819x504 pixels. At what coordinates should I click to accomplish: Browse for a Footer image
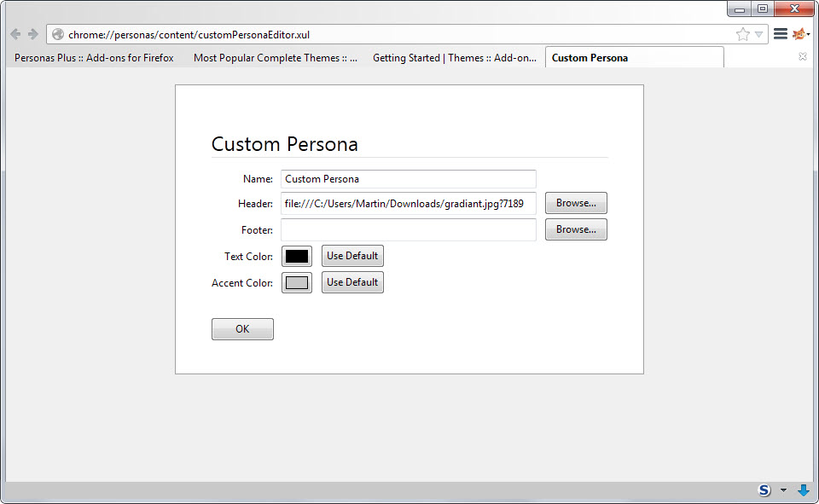point(576,229)
